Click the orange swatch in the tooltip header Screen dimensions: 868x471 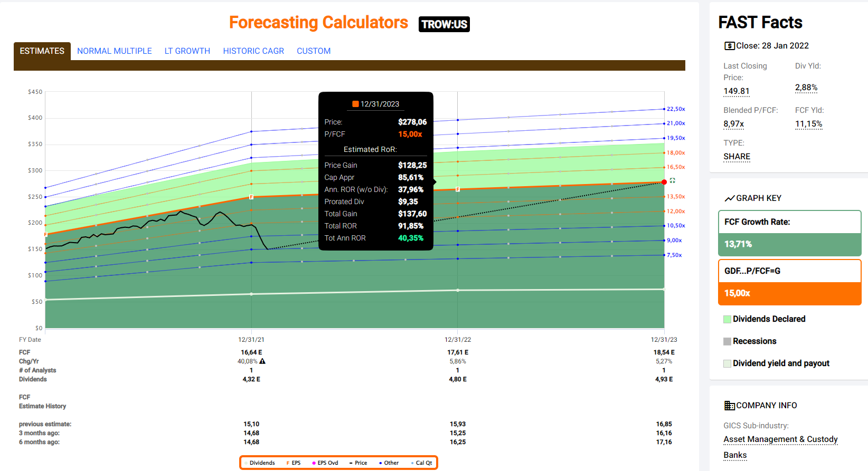(355, 104)
